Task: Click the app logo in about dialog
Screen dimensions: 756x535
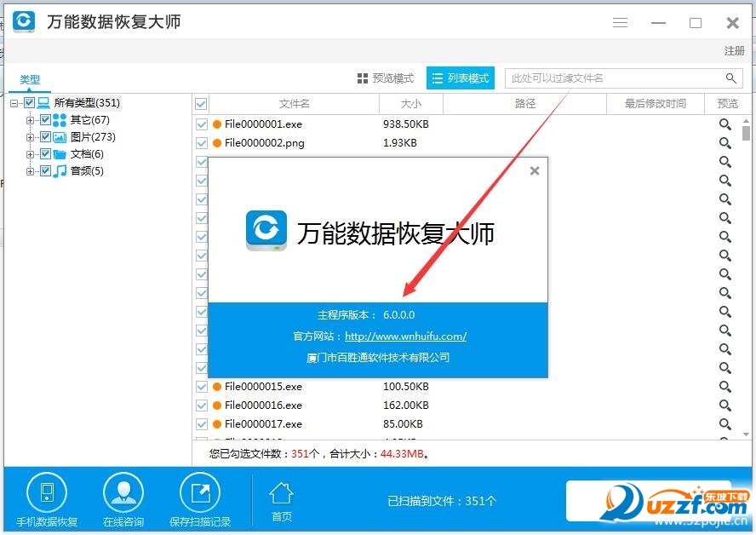Action: point(266,231)
